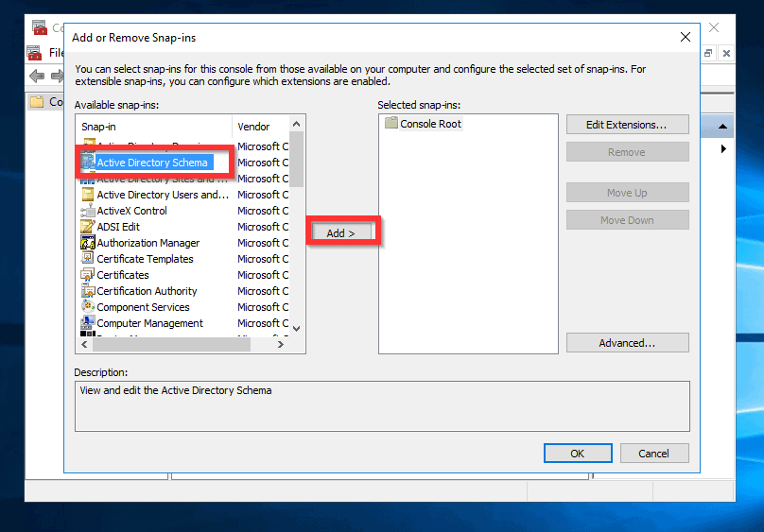Click the snap-in list scroll down arrow
The height and width of the screenshot is (532, 764).
[x=296, y=329]
